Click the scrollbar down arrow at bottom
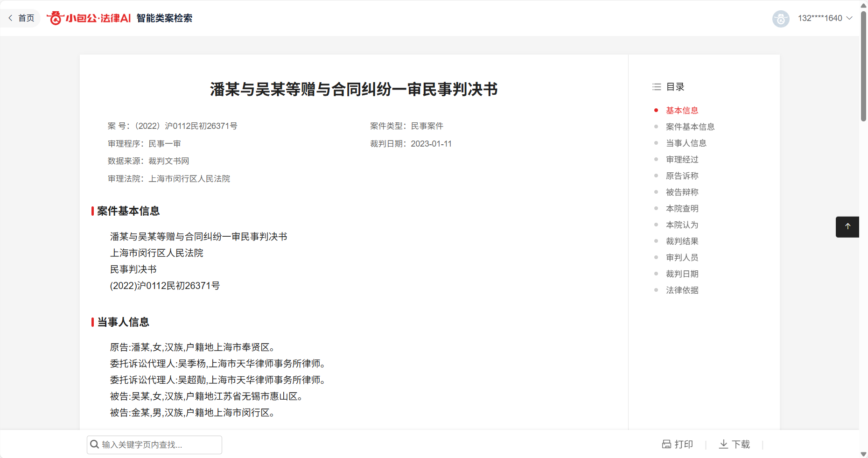This screenshot has width=868, height=458. (863, 454)
